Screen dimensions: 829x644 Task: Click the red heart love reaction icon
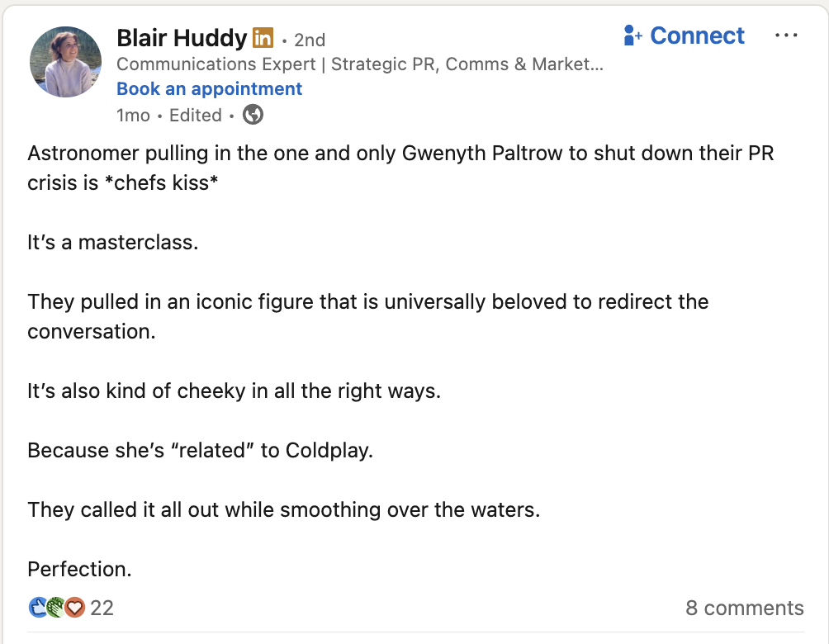pos(73,608)
